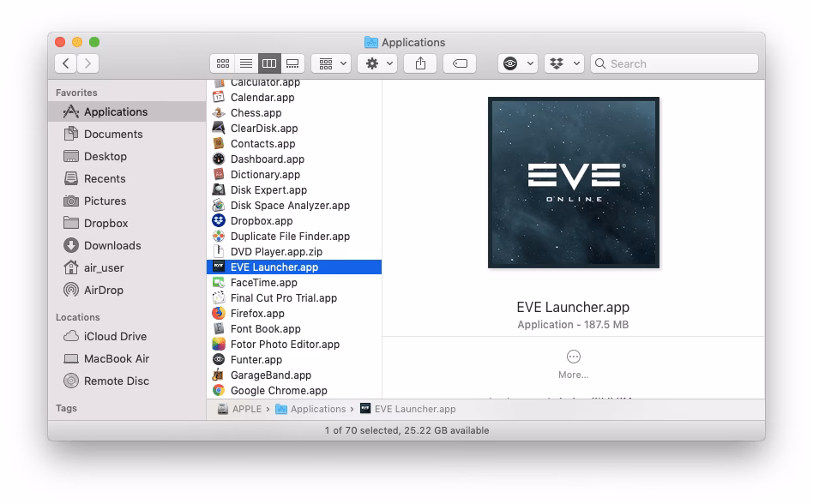Select Dashboard.app icon
813x504 pixels.
point(219,159)
